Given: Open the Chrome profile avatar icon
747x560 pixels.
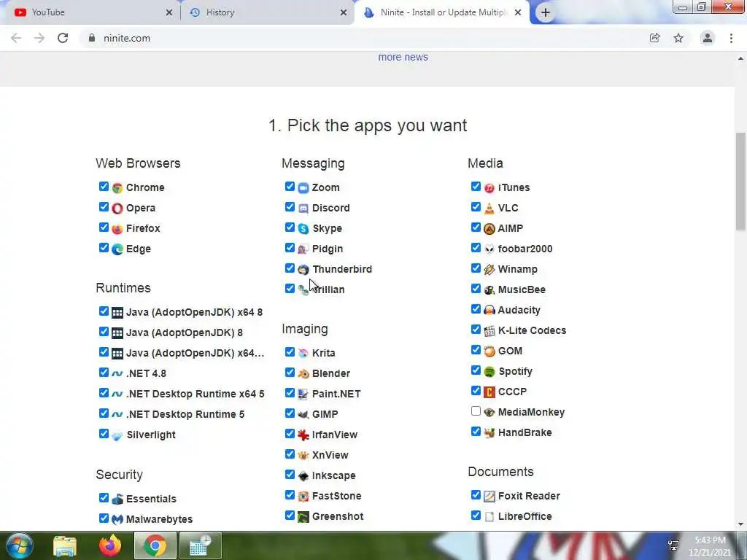Looking at the screenshot, I should [x=708, y=38].
